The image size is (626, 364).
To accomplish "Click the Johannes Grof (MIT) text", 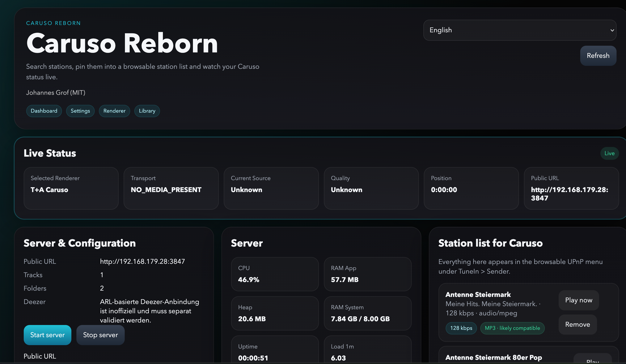I will click(x=56, y=92).
